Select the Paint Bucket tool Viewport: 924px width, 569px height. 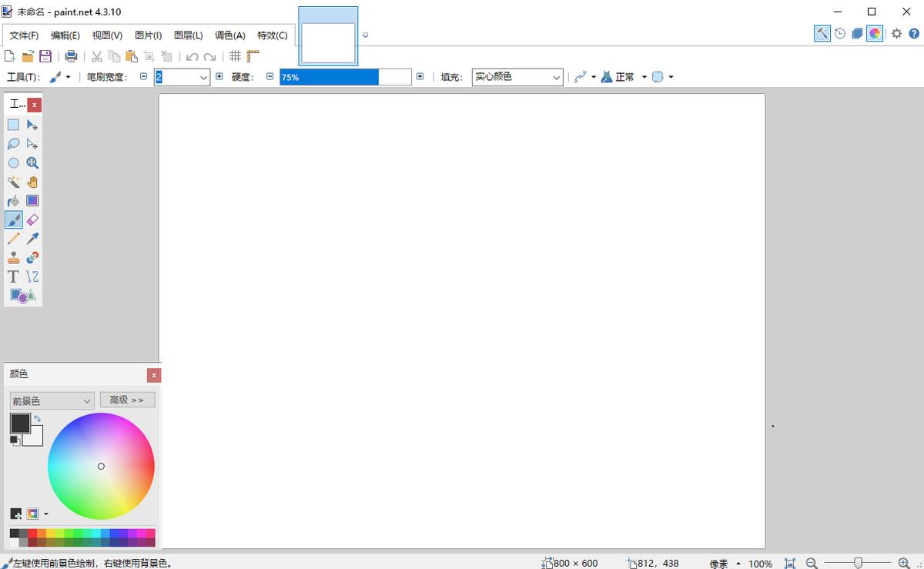(13, 201)
